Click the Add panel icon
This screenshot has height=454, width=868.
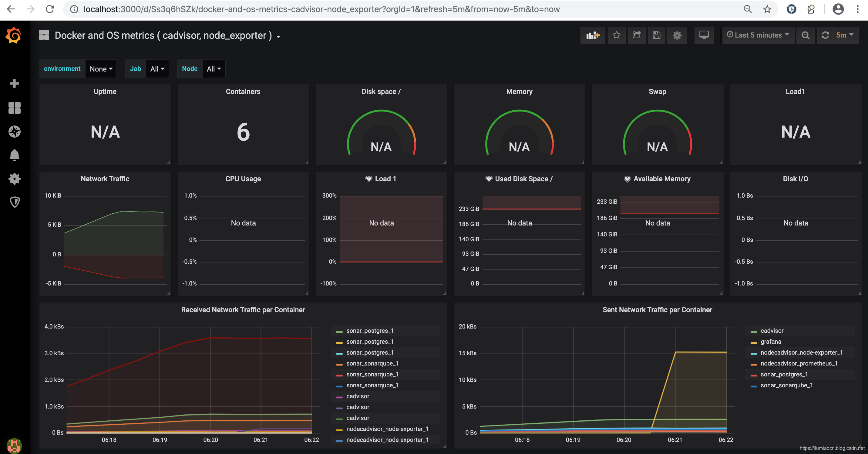tap(593, 35)
